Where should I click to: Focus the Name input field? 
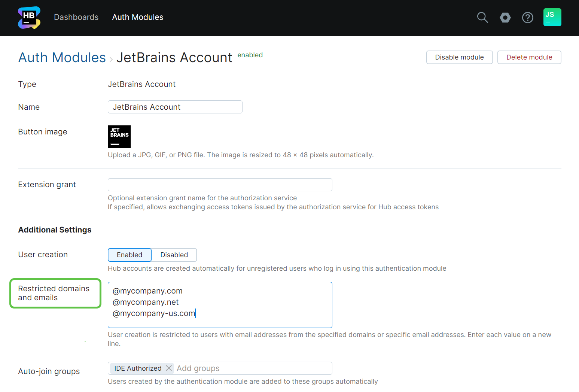pyautogui.click(x=175, y=107)
